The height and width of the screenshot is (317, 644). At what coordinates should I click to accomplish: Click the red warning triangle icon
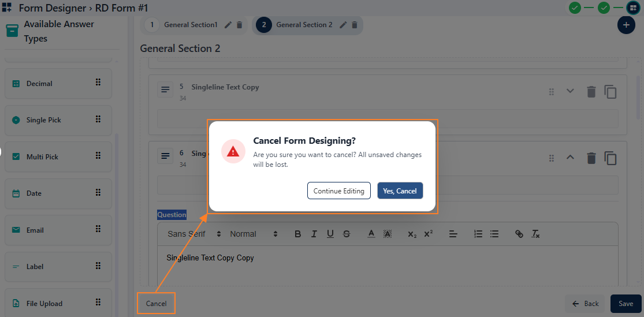[x=233, y=151]
